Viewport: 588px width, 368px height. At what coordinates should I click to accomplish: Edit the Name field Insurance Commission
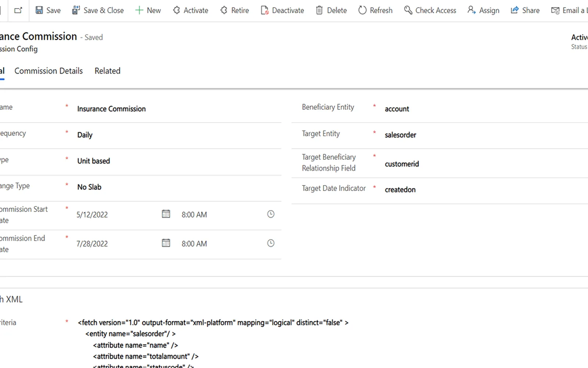[x=178, y=109]
